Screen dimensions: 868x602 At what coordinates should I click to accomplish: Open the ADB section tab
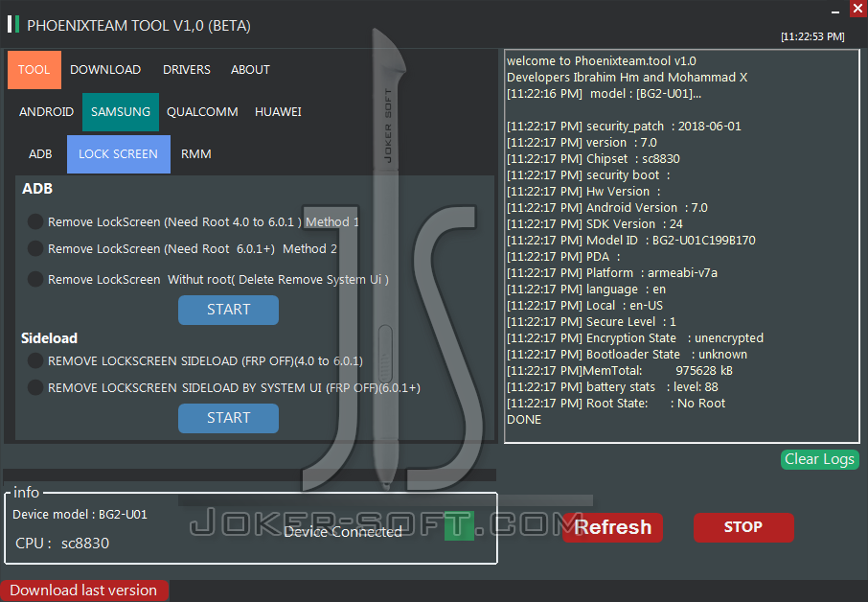[40, 154]
